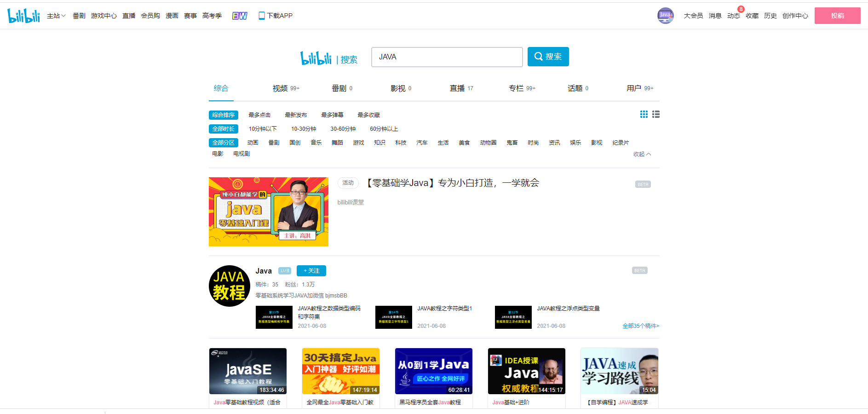Open the BW event icon
Screen dimensions: 868x414
point(240,16)
